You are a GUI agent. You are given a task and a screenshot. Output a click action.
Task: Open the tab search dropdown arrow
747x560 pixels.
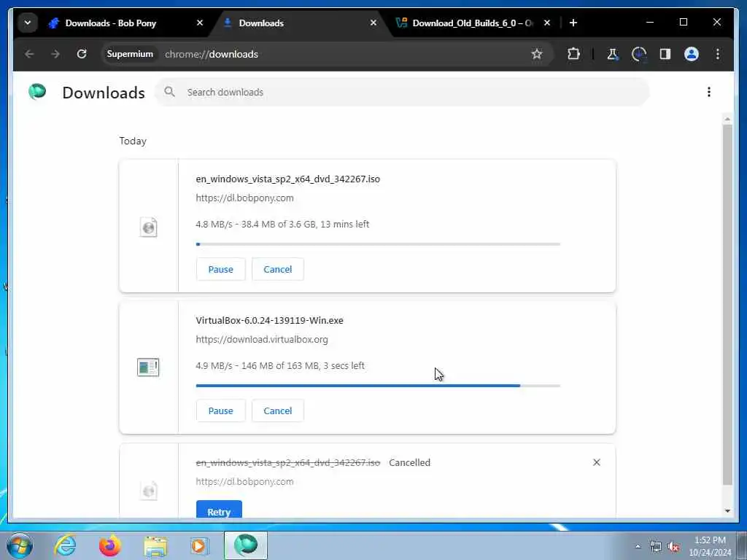tap(28, 23)
